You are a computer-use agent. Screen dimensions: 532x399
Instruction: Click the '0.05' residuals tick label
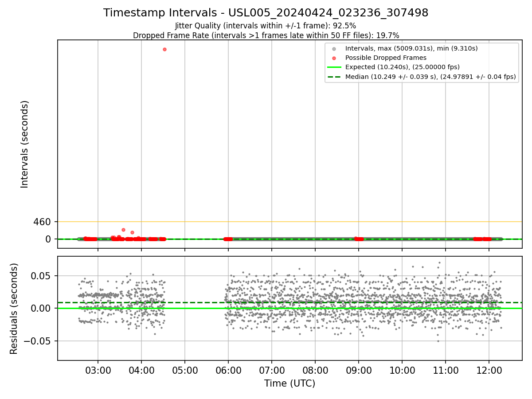point(41,276)
